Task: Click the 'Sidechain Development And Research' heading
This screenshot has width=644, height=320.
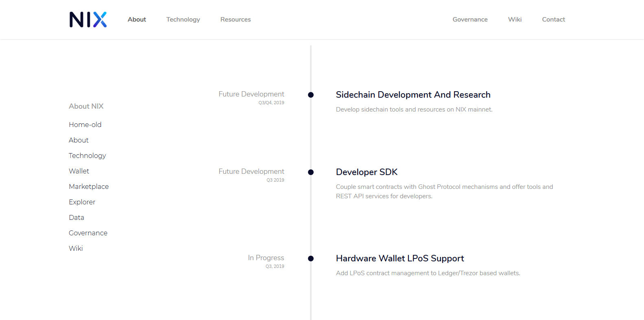Action: click(x=413, y=95)
